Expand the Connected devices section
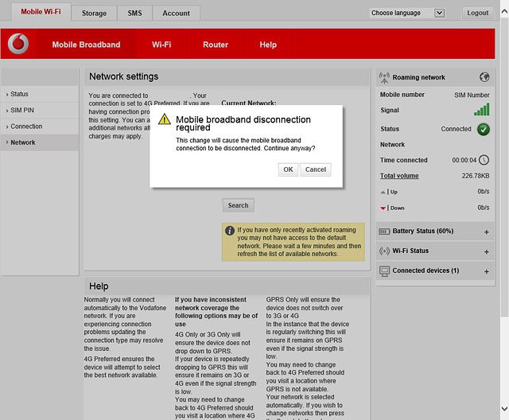 tap(486, 272)
